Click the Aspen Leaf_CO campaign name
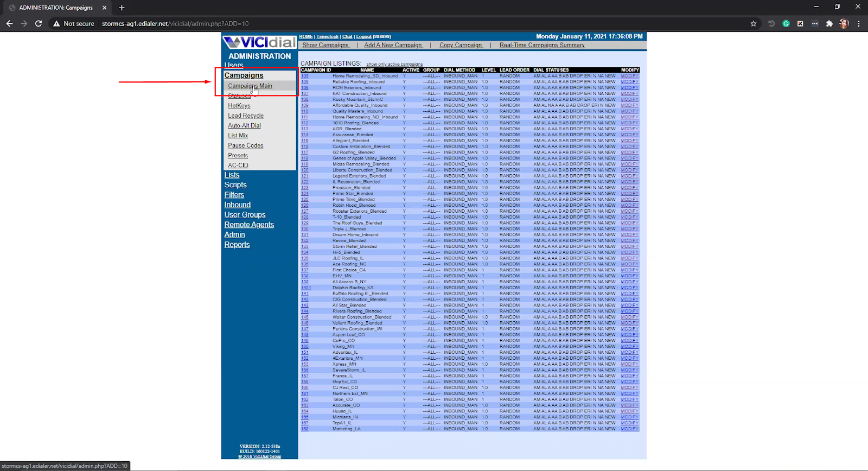Screen dimensions: 868x471 coord(349,335)
